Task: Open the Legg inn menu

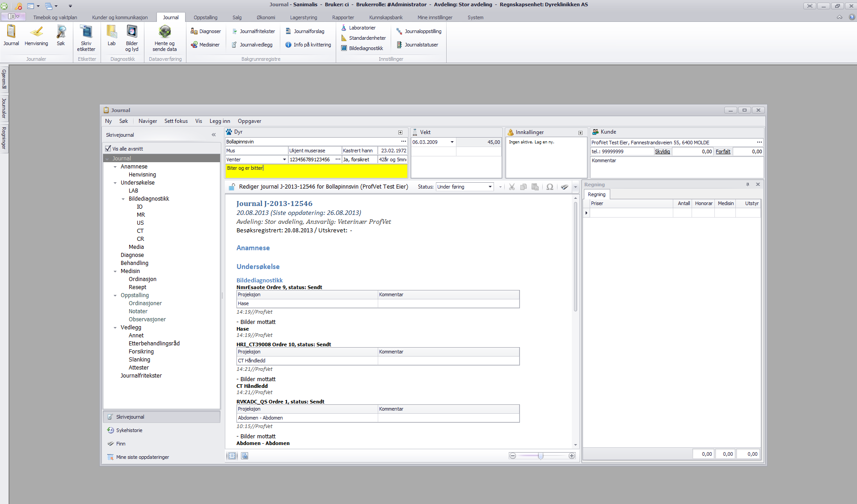Action: (220, 121)
